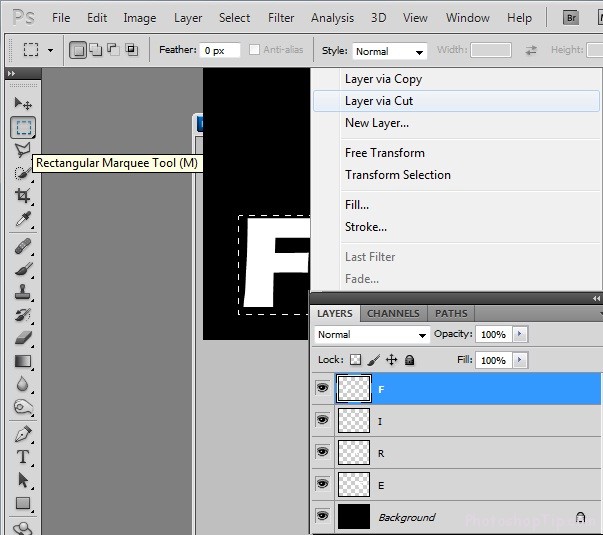Choose Fill... from context menu
This screenshot has width=603, height=535.
[456, 205]
